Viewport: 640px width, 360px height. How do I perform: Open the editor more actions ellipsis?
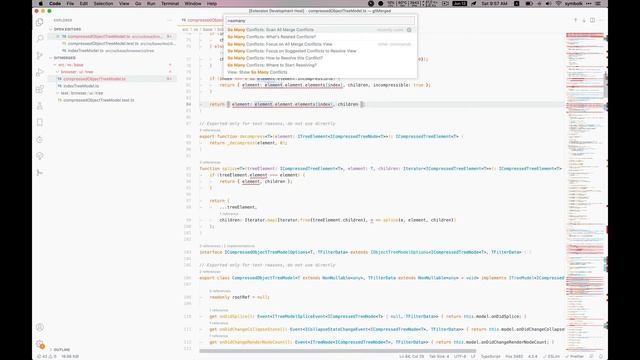pyautogui.click(x=600, y=20)
